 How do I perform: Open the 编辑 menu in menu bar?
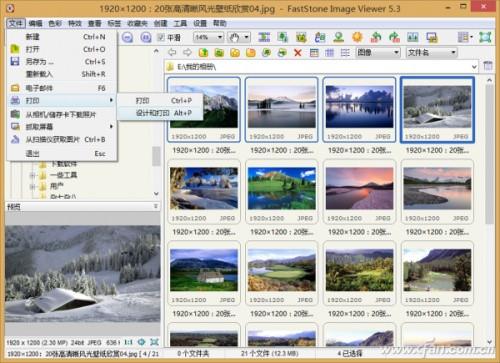pos(35,23)
